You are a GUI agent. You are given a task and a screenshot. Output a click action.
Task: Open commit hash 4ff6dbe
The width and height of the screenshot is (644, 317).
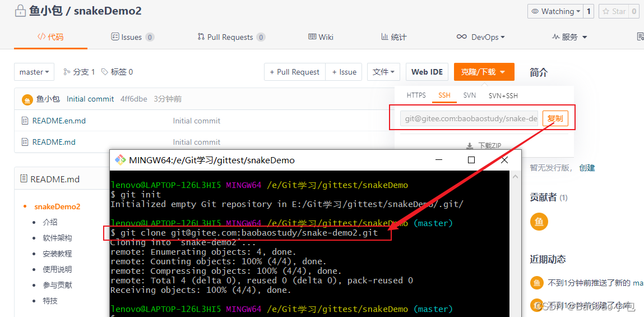click(x=133, y=99)
